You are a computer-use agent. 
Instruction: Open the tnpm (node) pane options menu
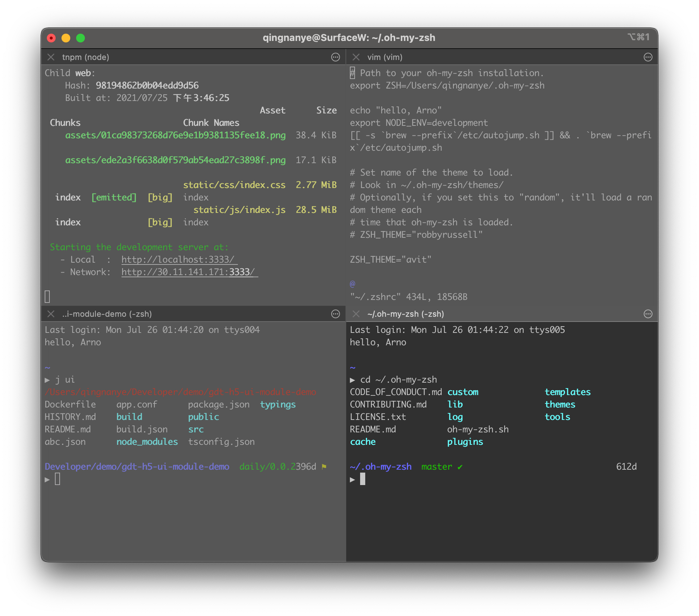click(336, 57)
